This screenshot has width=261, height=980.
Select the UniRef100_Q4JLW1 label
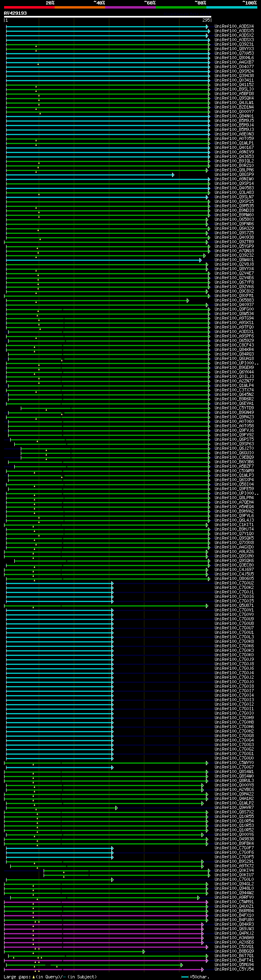[234, 103]
